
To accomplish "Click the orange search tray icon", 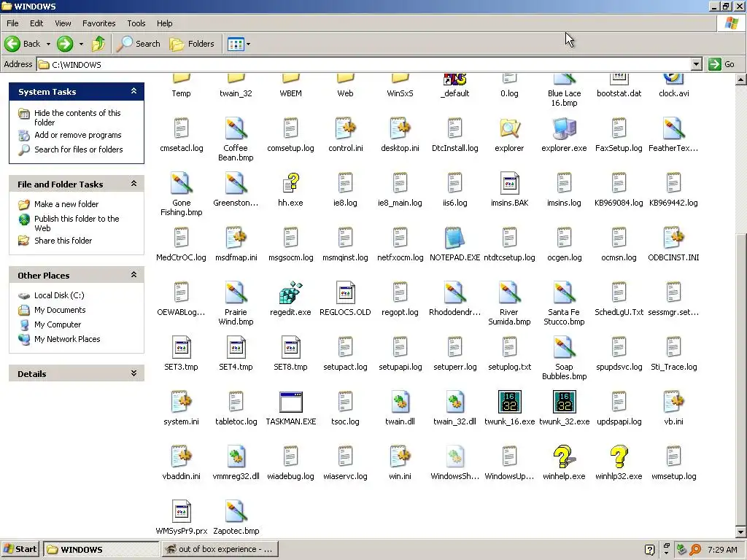I will tap(695, 550).
